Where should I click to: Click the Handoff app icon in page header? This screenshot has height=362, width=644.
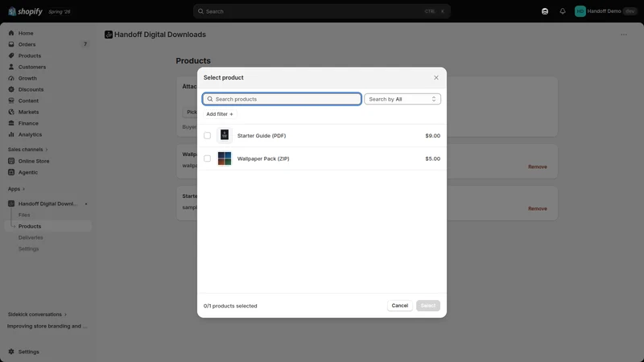coord(109,35)
